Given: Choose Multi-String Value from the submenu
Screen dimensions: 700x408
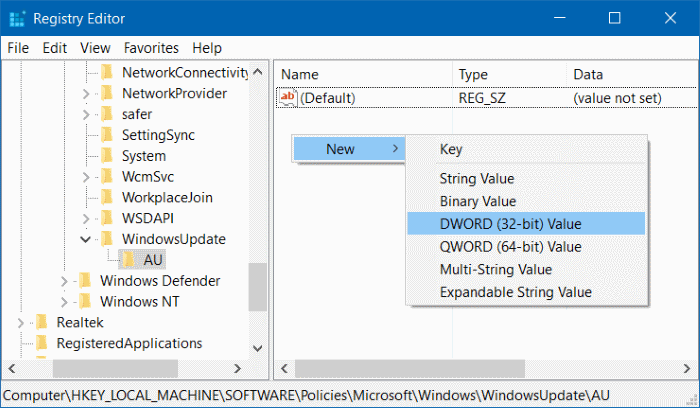Looking at the screenshot, I should pos(526,269).
